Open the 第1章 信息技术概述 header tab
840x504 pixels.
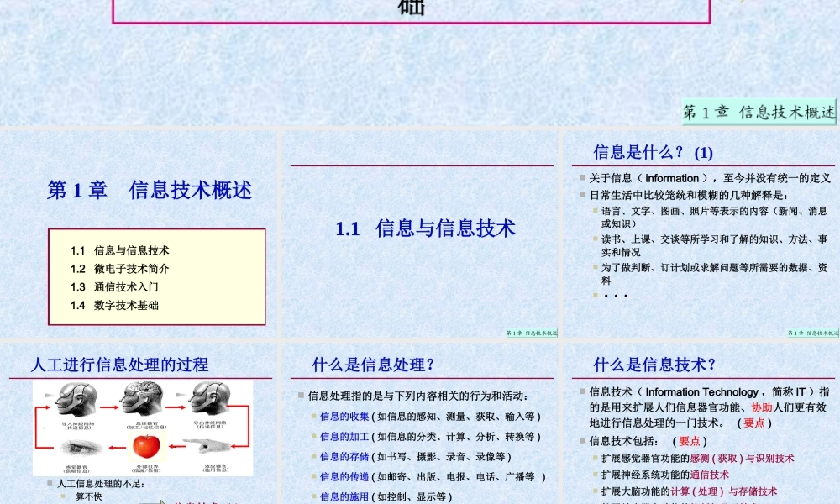point(760,112)
